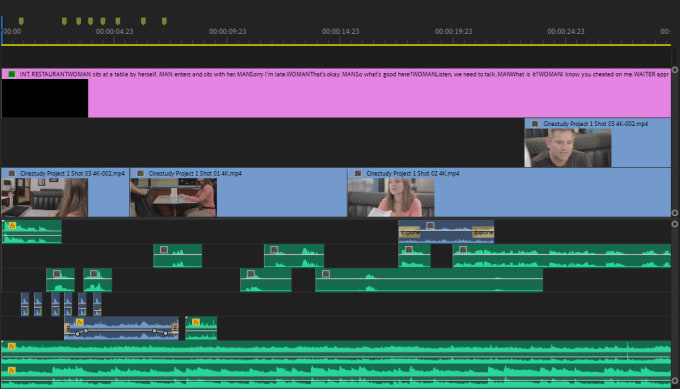680x389 pixels.
Task: Click fx badge on Shot 03 4K-002 clip showing the man
Action: [535, 124]
